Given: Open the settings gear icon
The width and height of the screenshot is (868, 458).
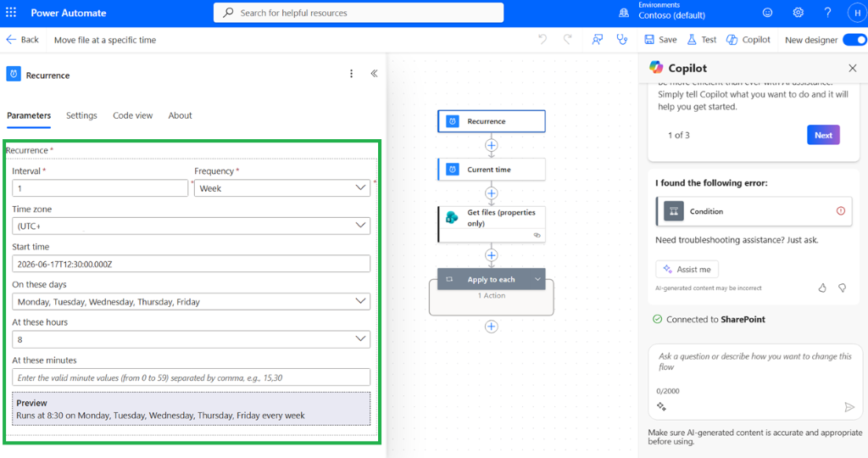Looking at the screenshot, I should (x=798, y=13).
